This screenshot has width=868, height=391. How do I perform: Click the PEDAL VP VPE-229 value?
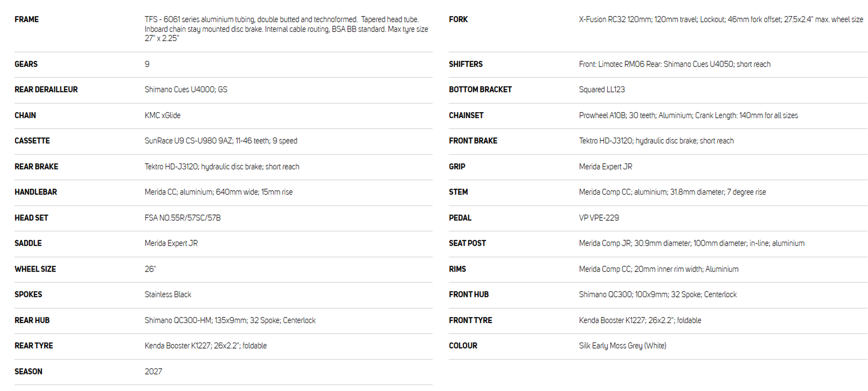pyautogui.click(x=599, y=218)
